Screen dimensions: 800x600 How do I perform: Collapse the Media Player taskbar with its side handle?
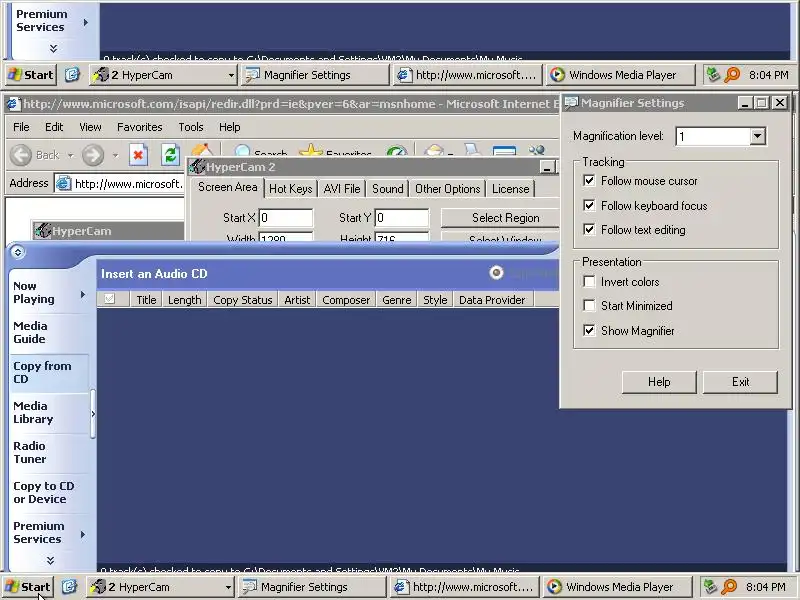coord(93,414)
